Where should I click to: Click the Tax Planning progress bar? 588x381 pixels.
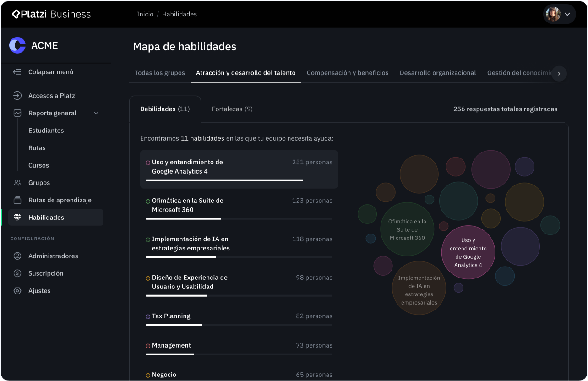(x=239, y=325)
